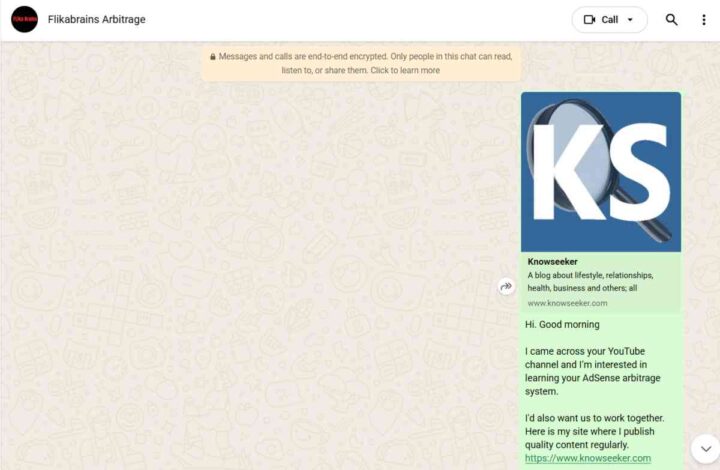Open the https://www.knowseeker.com hyperlink
The image size is (720, 470).
click(x=588, y=458)
